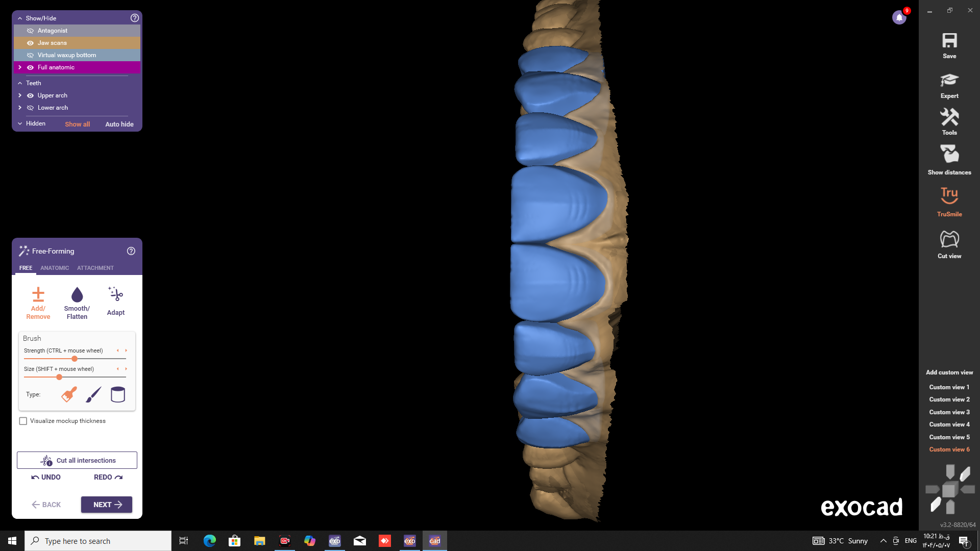The image size is (980, 551).
Task: Open the Tools wrench icon
Action: (x=949, y=118)
